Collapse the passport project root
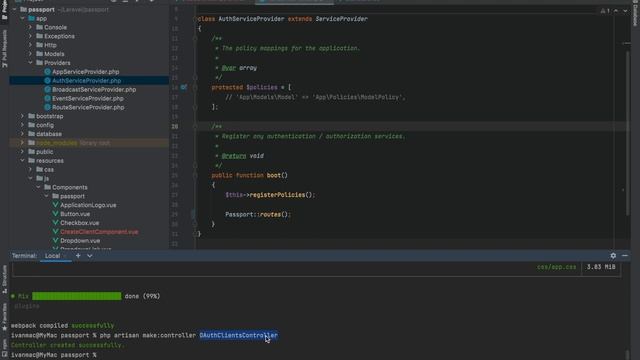The image size is (640, 360). click(x=15, y=9)
